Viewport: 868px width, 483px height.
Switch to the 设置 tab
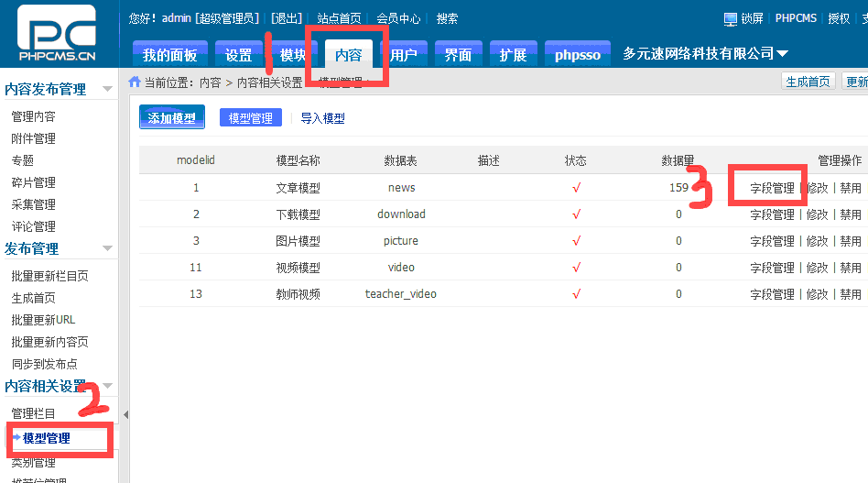coord(238,55)
